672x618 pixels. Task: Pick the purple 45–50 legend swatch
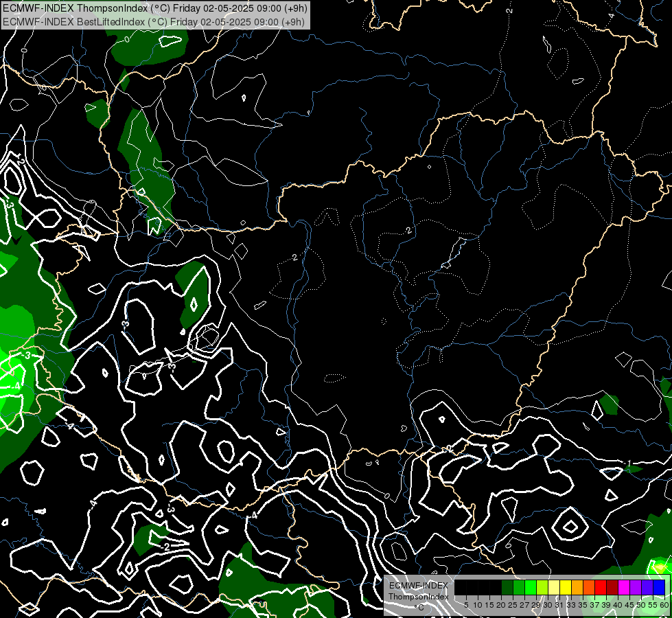pyautogui.click(x=636, y=587)
